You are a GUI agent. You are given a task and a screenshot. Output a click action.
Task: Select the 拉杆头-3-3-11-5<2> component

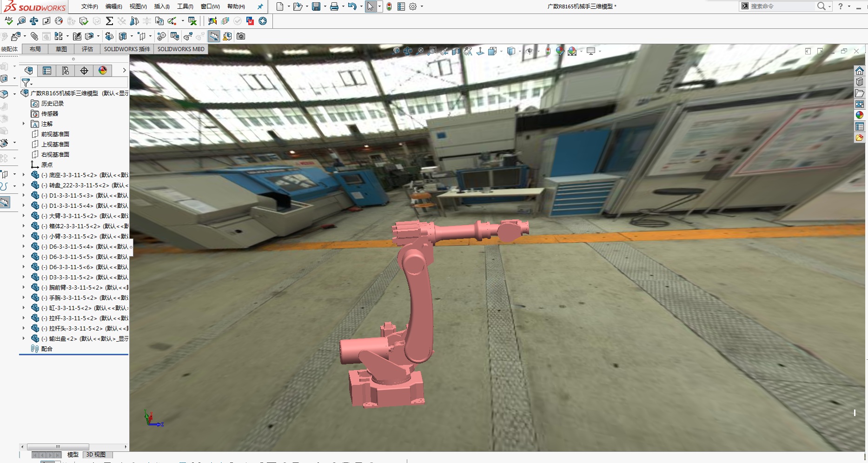tap(80, 328)
